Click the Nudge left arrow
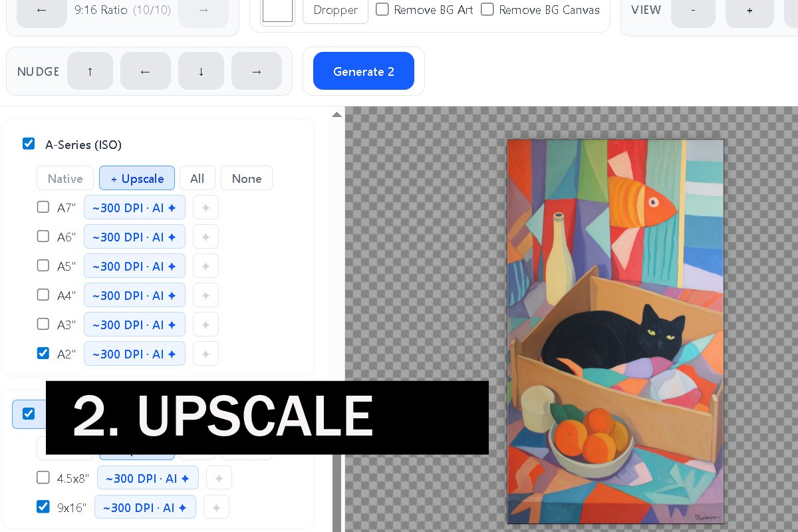Viewport: 798px width, 532px height. [x=146, y=71]
